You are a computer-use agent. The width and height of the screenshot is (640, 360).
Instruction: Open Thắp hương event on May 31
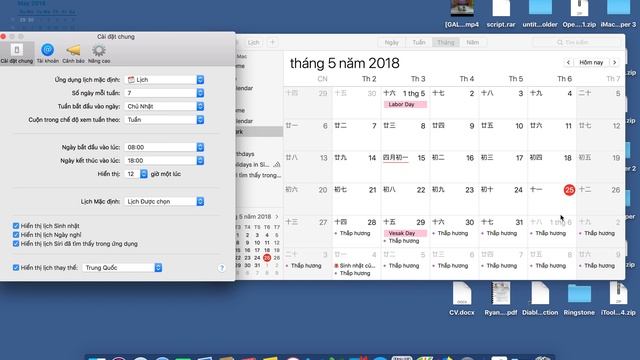[500, 233]
